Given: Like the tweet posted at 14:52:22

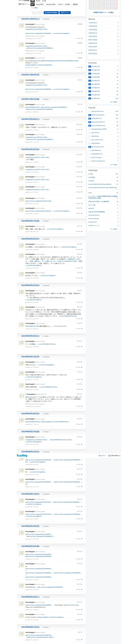Looking at the screenshot, I should (x=82, y=92).
